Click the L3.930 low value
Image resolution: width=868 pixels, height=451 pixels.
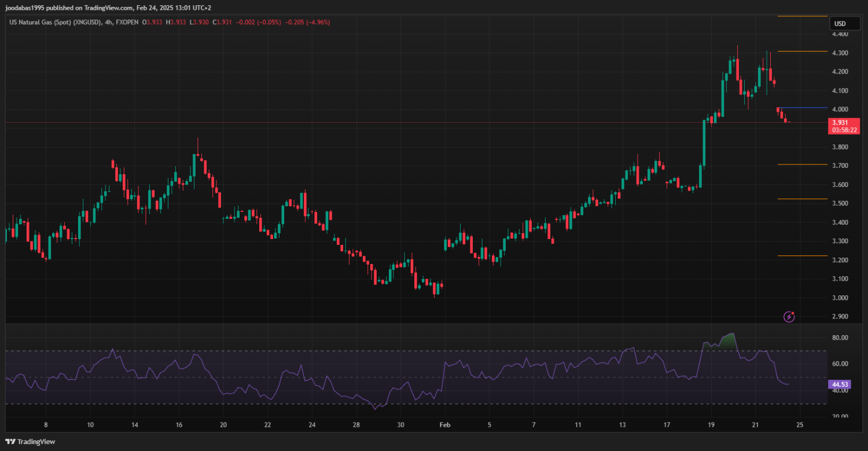199,22
